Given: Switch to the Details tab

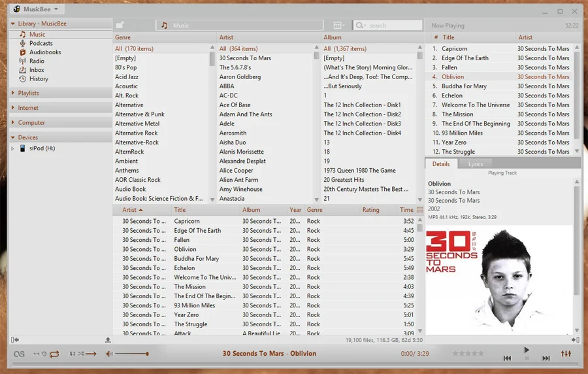Looking at the screenshot, I should coord(440,164).
